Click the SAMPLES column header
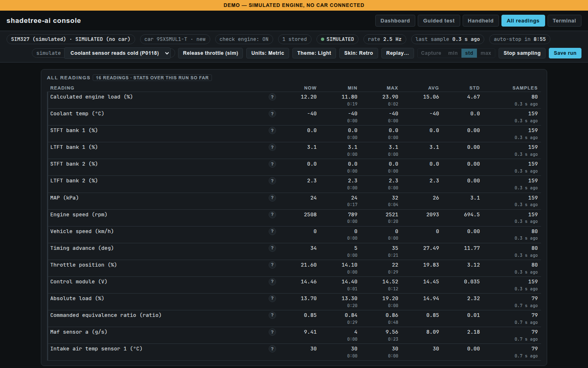The image size is (588, 368). pos(525,88)
